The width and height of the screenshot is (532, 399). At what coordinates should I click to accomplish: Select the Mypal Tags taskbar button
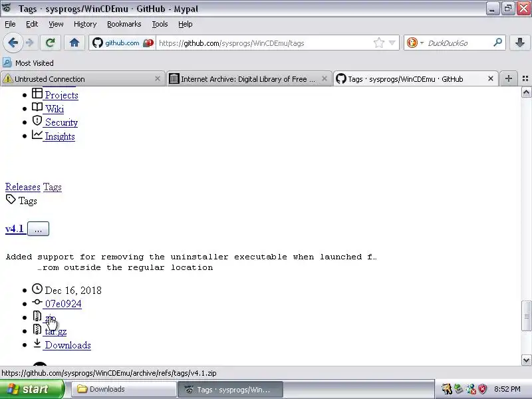(231, 390)
